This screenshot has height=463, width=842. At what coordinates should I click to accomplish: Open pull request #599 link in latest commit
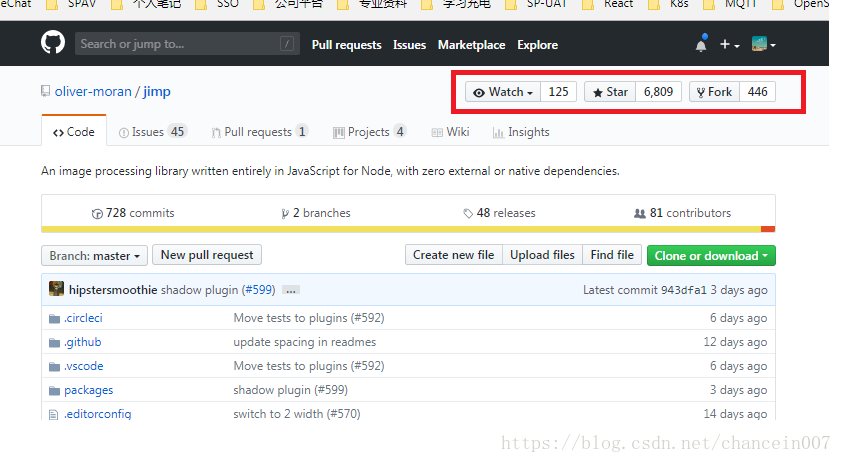pos(259,290)
